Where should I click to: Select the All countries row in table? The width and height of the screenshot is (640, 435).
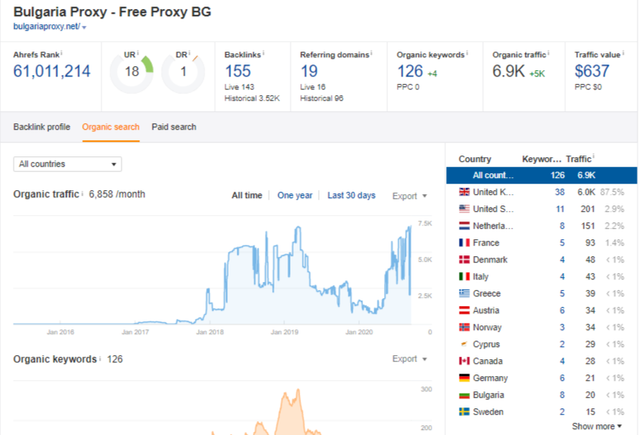pyautogui.click(x=541, y=175)
